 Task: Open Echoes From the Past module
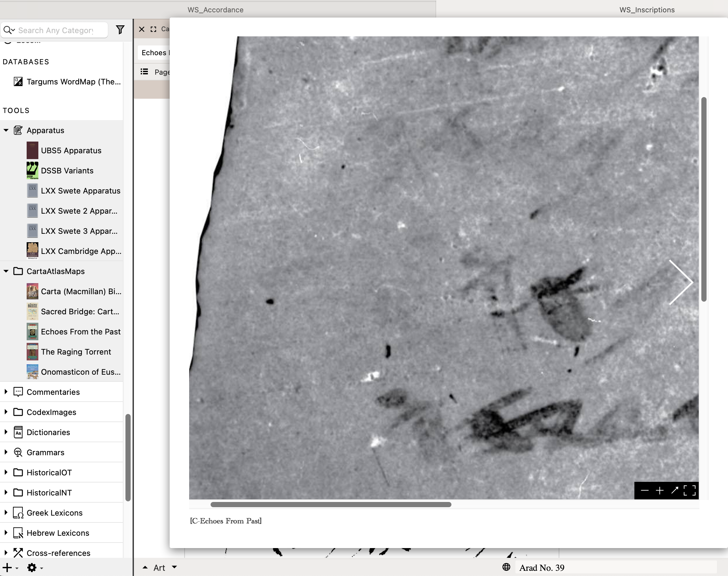click(80, 332)
